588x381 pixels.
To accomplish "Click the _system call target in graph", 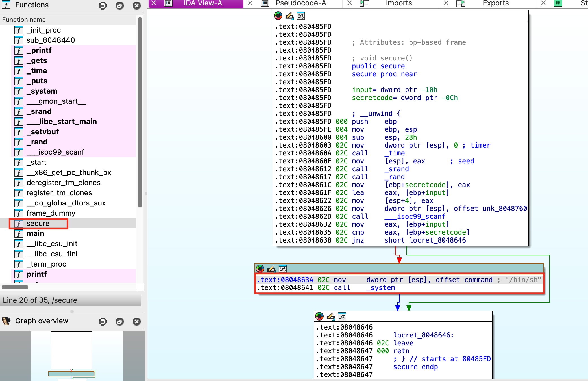I will coord(380,288).
